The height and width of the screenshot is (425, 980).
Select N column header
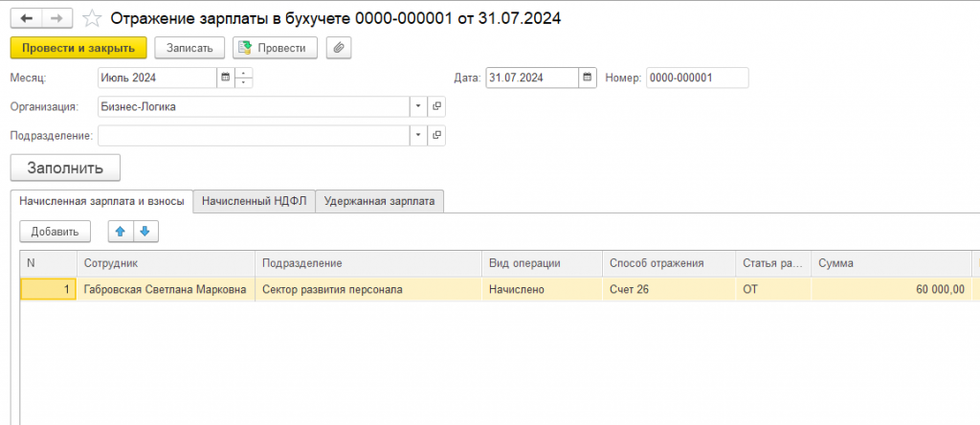(x=48, y=264)
